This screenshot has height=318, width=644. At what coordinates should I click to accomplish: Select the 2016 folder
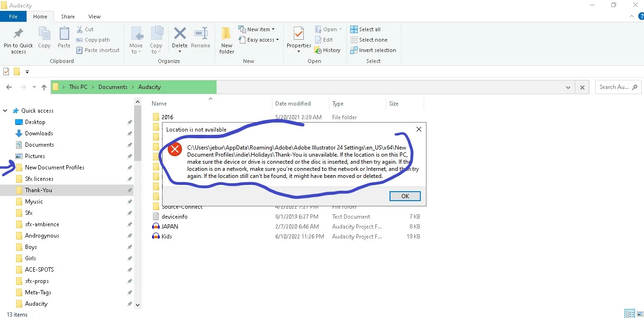point(167,117)
